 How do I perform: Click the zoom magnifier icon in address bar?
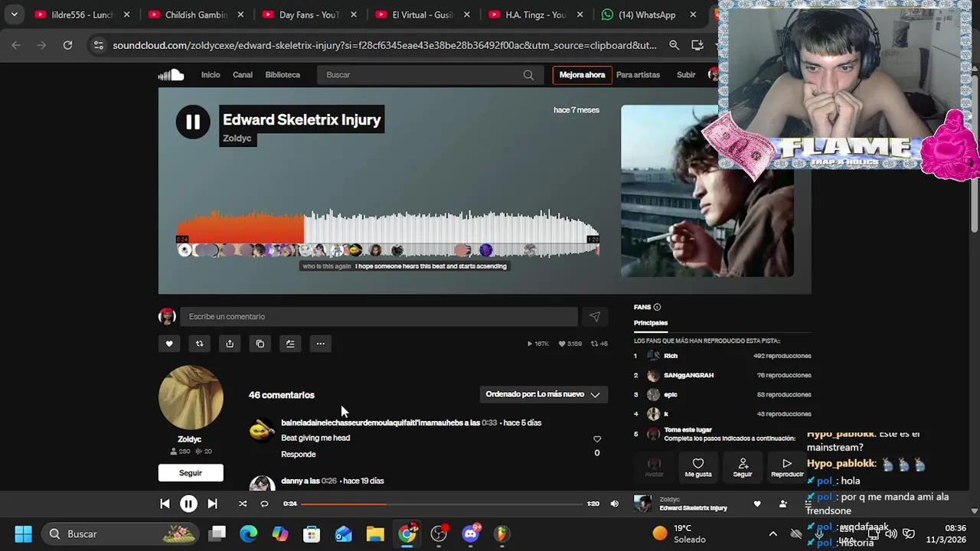point(674,45)
